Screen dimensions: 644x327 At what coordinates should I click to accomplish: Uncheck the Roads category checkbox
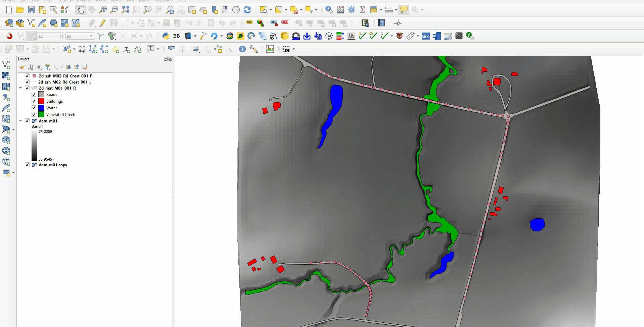(34, 94)
